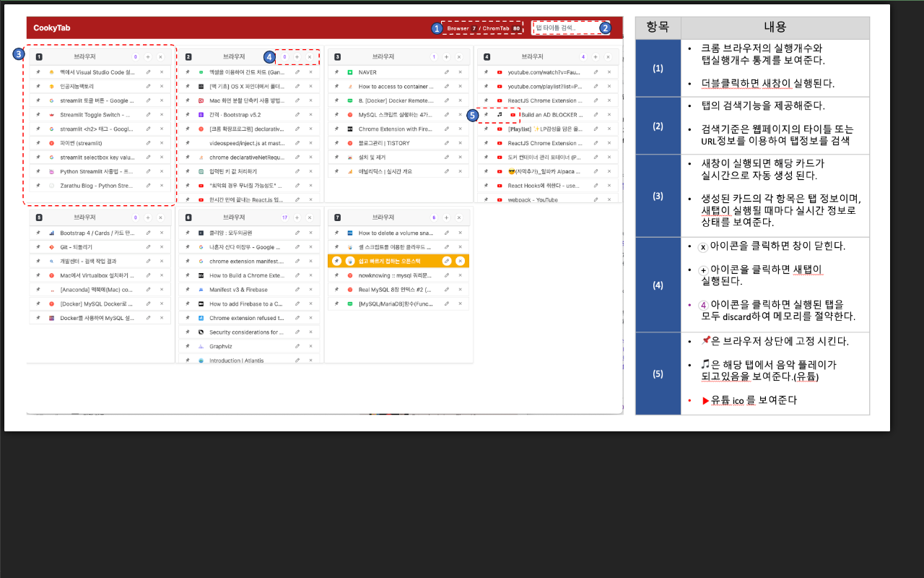Image resolution: width=924 pixels, height=578 pixels.
Task: Click the Bootstrap favicon on the 간격 · Bootstrap v5.2 tab
Action: [201, 114]
